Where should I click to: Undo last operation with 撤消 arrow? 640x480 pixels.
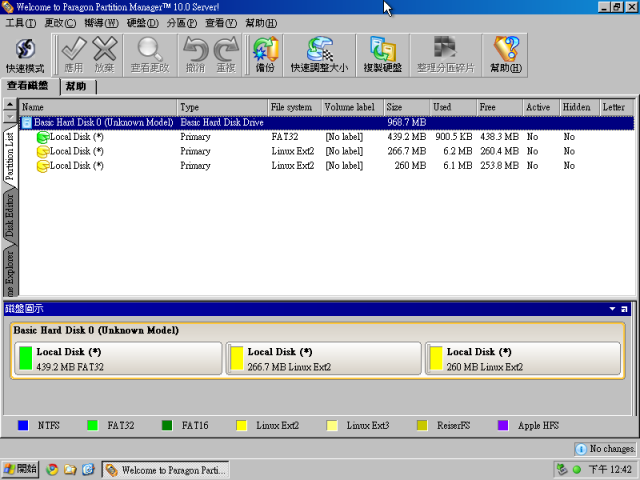(x=196, y=55)
